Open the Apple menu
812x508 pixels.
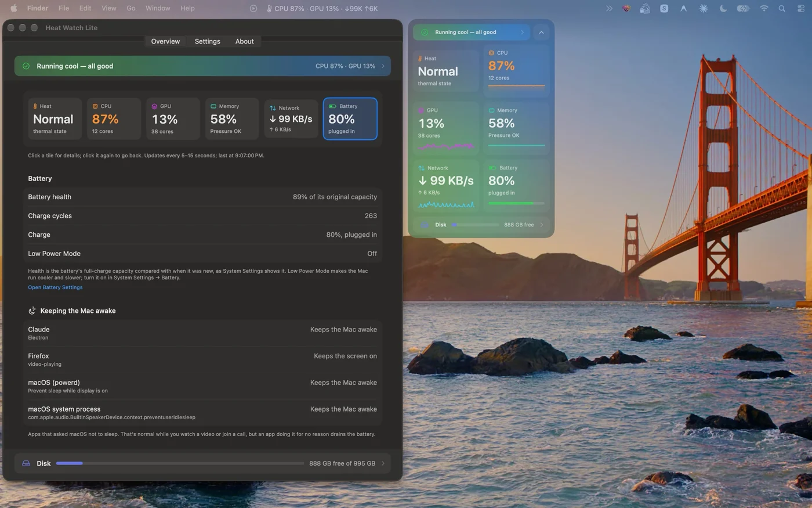click(x=14, y=8)
